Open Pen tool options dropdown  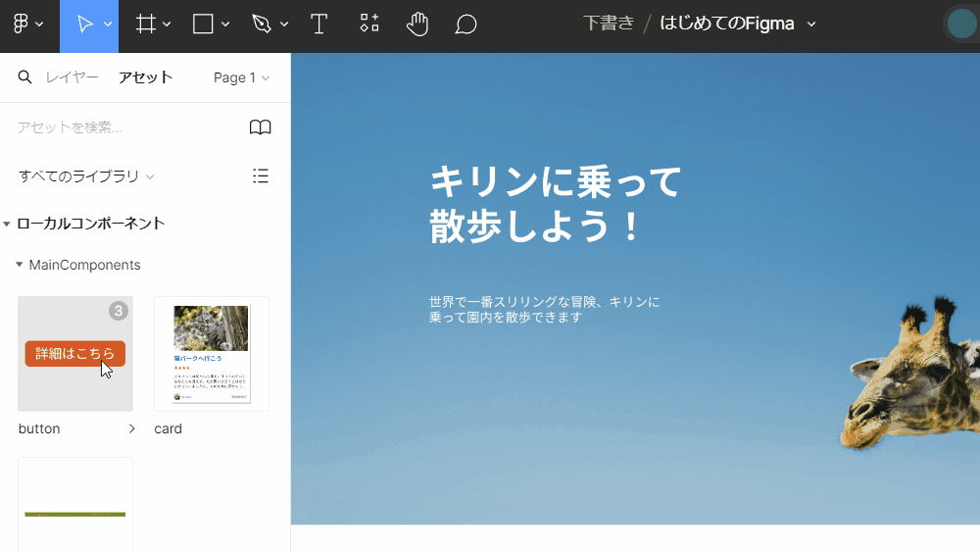(284, 25)
